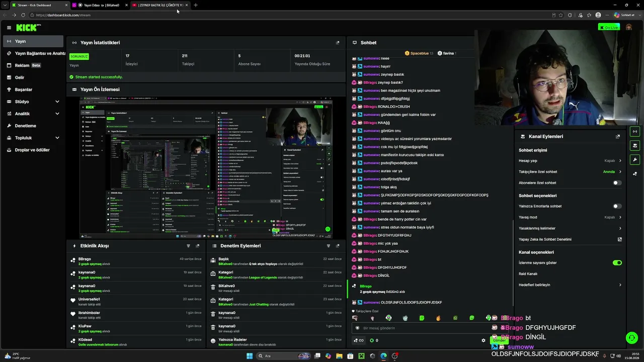Viewport: 644px width, 362px height.
Task: Toggle Abonelere özel sohbet switch
Action: coord(617,183)
